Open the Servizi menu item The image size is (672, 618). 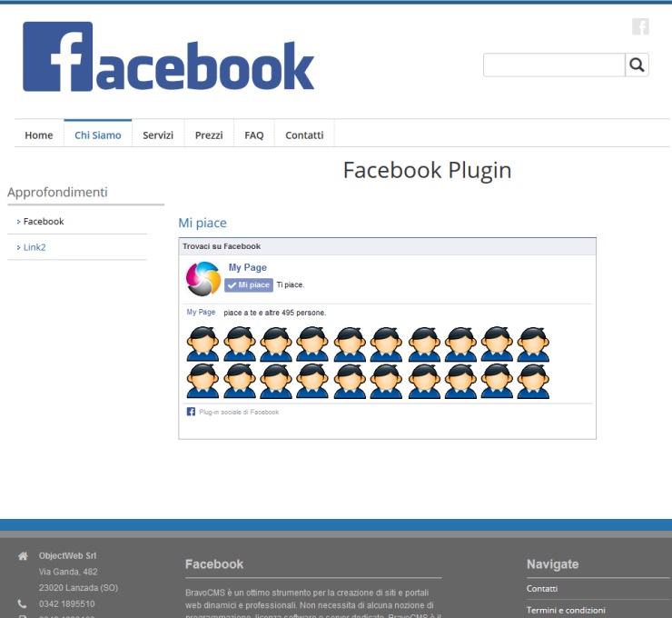click(x=158, y=135)
